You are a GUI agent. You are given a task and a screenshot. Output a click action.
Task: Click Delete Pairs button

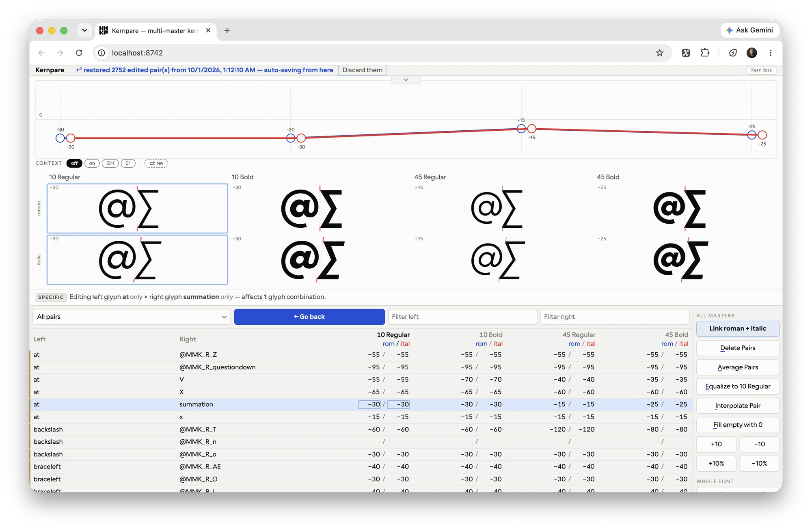point(737,348)
